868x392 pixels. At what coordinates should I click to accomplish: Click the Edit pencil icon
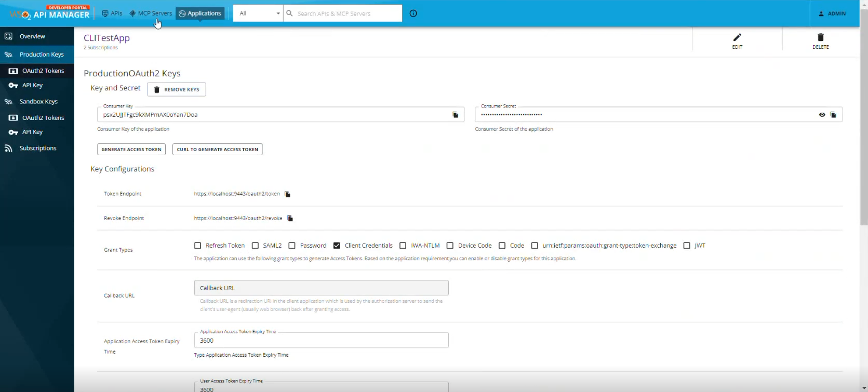(737, 37)
